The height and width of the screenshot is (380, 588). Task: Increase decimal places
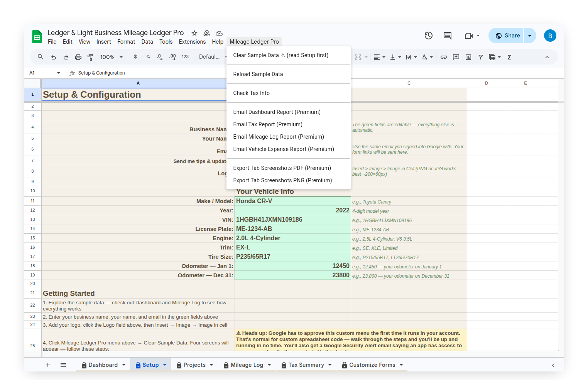click(172, 57)
